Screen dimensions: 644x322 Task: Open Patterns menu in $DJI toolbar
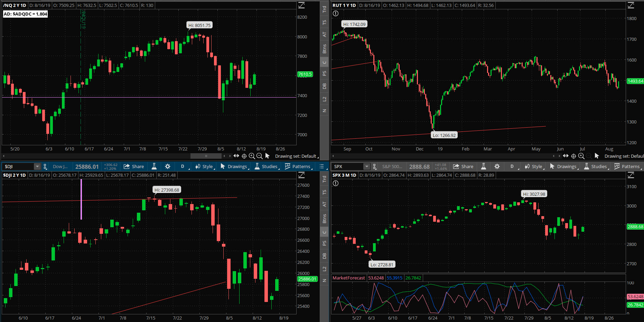[298, 166]
